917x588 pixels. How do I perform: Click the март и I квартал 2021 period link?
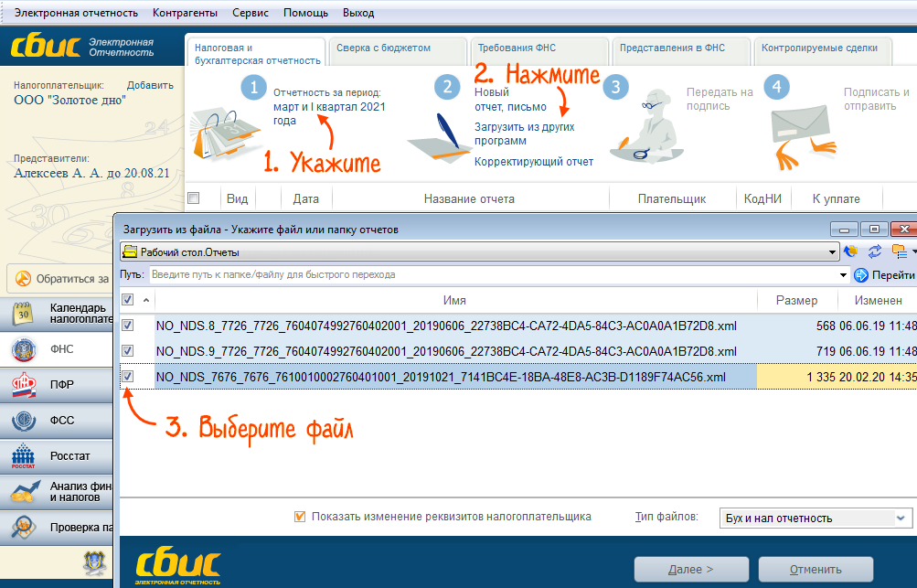click(329, 113)
